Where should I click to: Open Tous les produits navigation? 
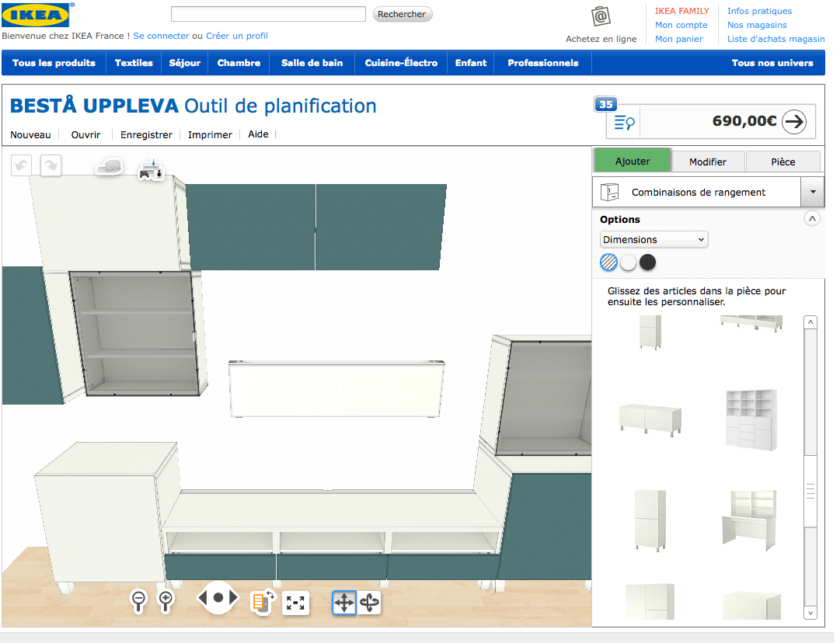click(x=54, y=63)
